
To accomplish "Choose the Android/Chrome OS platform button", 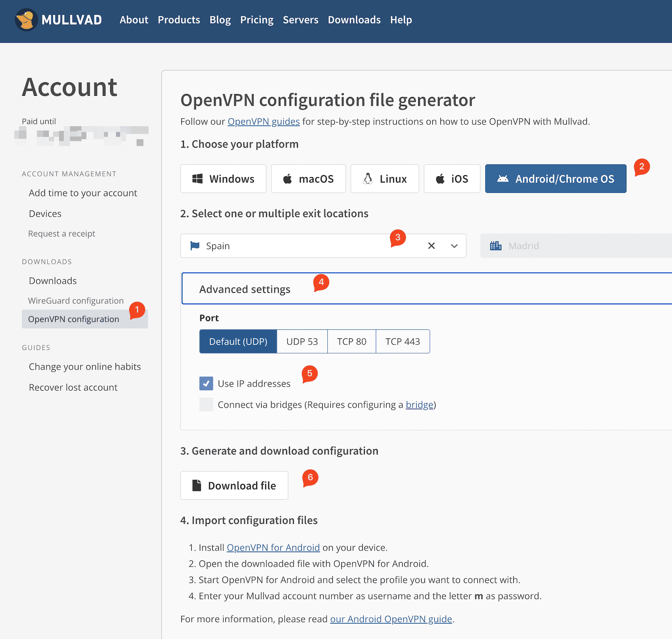I will point(556,179).
